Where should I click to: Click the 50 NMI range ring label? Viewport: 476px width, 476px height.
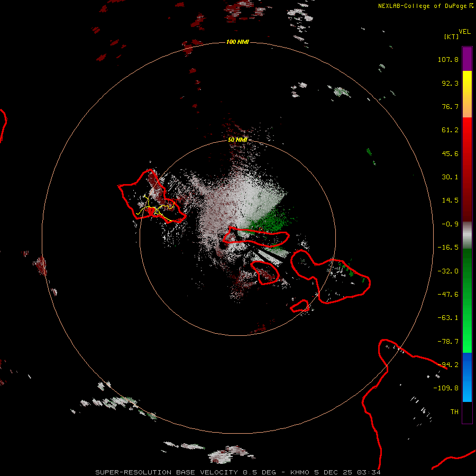click(237, 140)
